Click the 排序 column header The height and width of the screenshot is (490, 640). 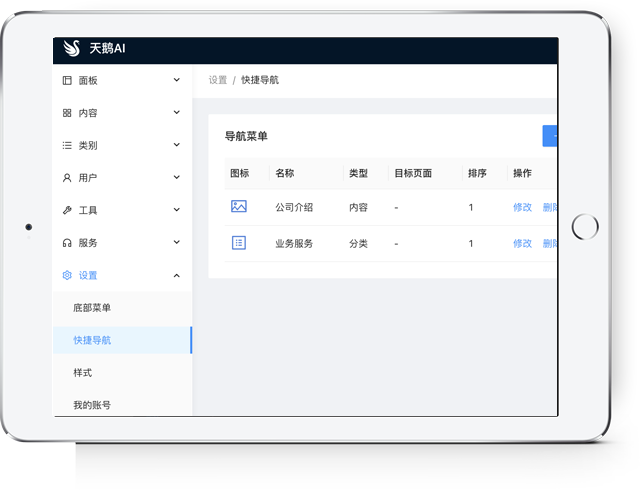coord(477,173)
